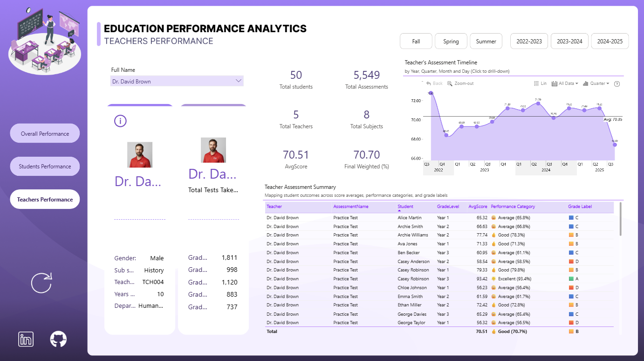The image size is (644, 361).
Task: Click the Zoom-out magnifier in the timeline chart
Action: pyautogui.click(x=450, y=83)
